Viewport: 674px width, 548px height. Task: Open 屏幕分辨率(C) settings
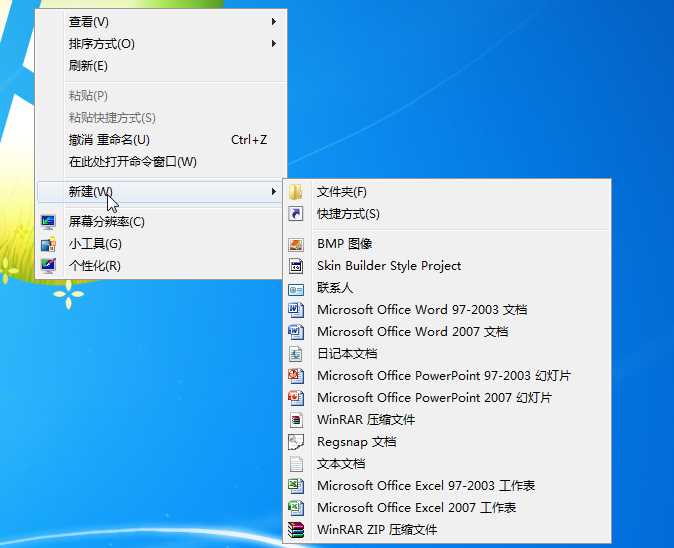tap(159, 222)
